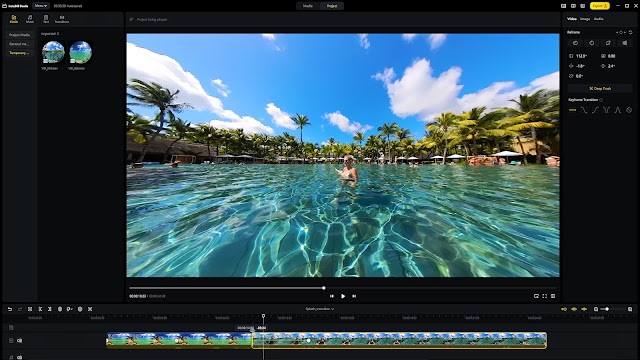This screenshot has width=640, height=360.
Task: Zoom in the timeline with the plus magnifier
Action: pos(630,309)
